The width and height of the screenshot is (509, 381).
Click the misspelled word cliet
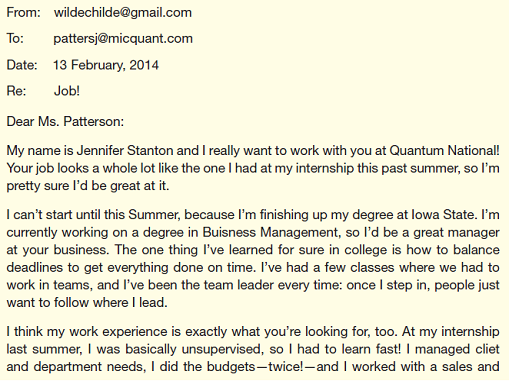point(486,349)
